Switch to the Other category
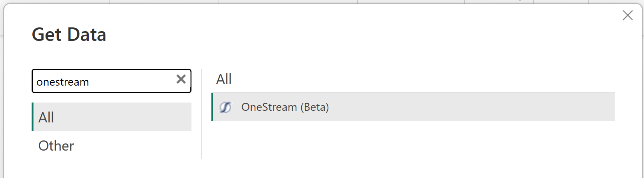Viewport: 644px width, 178px height. click(56, 146)
